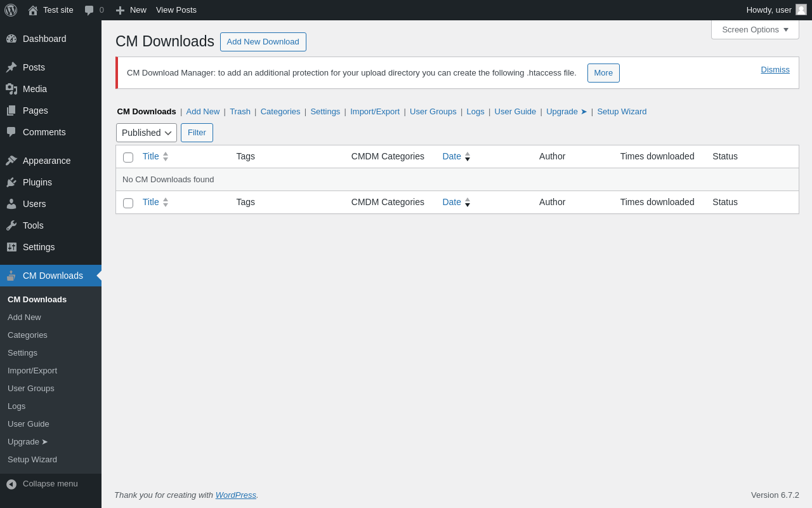The width and height of the screenshot is (812, 508).
Task: Open the Settings submenu item under CM Downloads
Action: tap(22, 352)
